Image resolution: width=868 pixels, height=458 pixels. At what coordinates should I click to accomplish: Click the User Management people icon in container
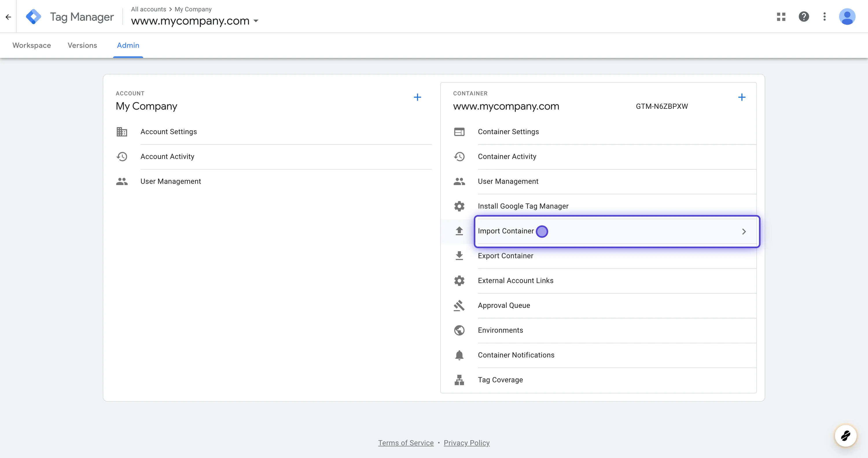pyautogui.click(x=459, y=181)
